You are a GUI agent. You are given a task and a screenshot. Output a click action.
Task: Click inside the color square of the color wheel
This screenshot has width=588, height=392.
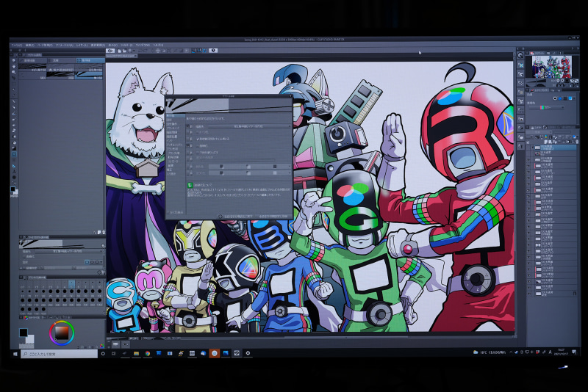pos(62,333)
